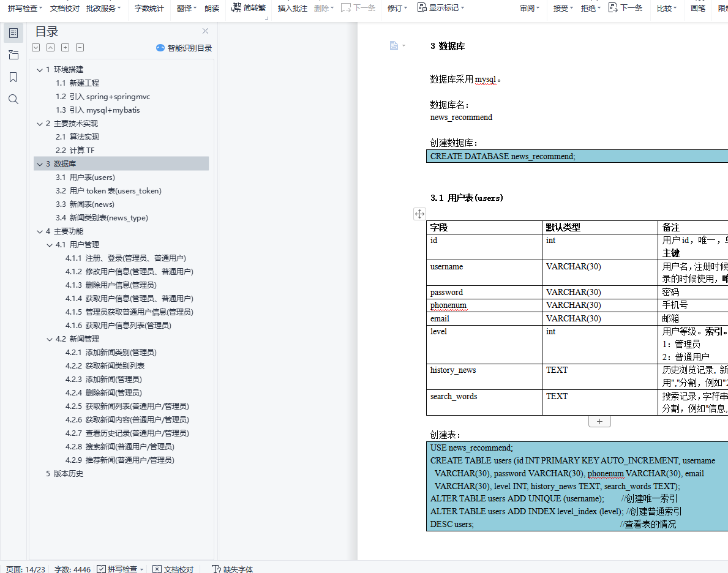Click 缺失字体 missing font status item

(x=232, y=569)
